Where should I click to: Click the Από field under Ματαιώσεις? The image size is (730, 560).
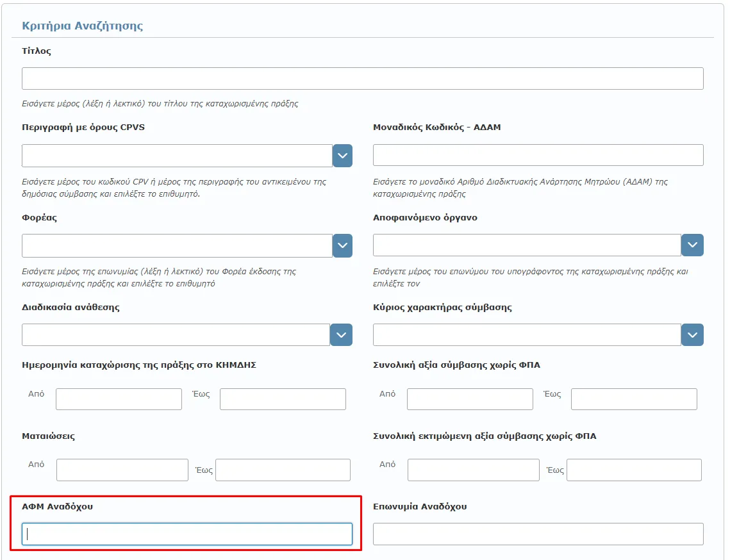pyautogui.click(x=122, y=470)
